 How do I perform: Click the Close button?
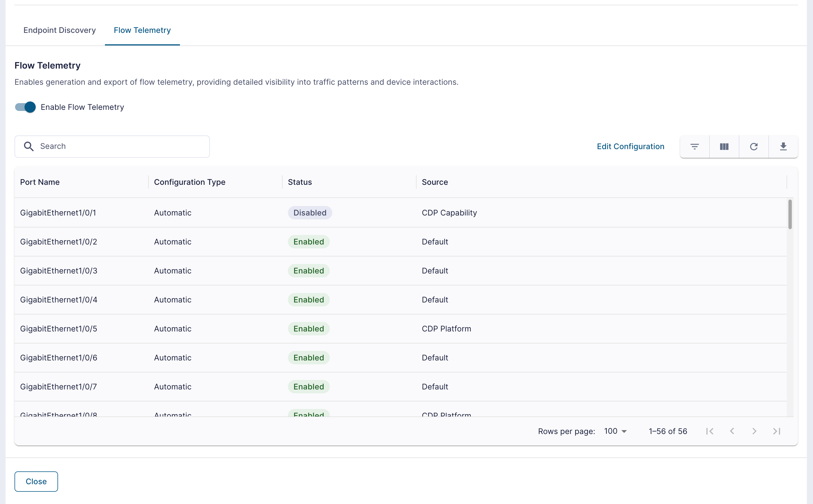coord(36,482)
